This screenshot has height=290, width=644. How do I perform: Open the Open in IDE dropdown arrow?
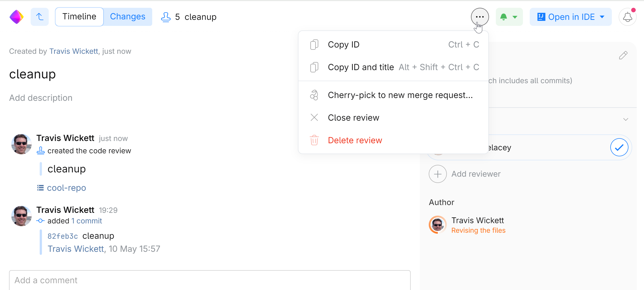602,17
